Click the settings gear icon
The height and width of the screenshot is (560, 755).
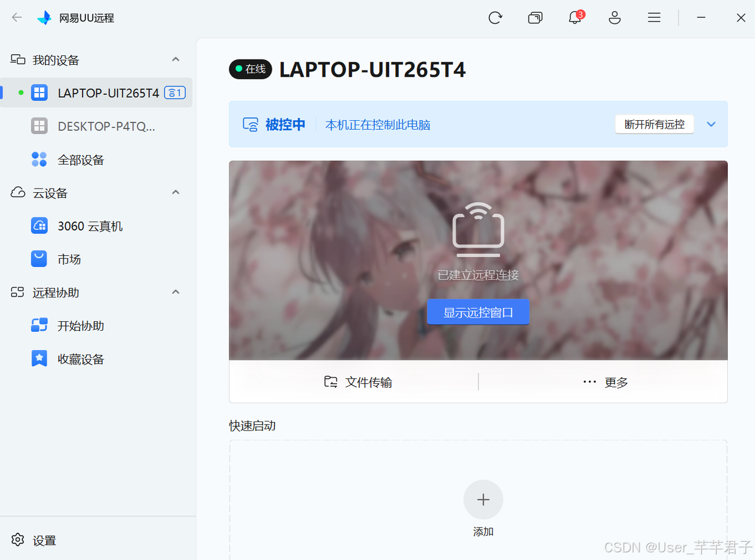point(18,540)
